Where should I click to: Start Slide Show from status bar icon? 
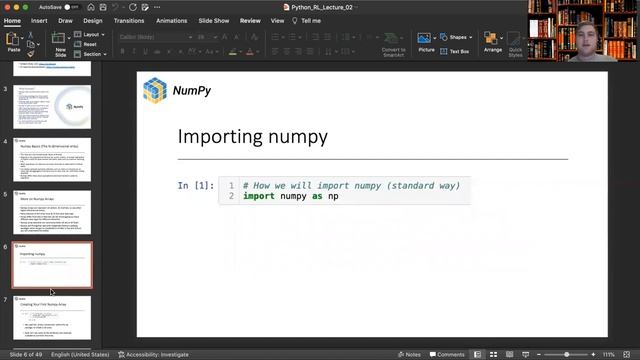point(526,355)
